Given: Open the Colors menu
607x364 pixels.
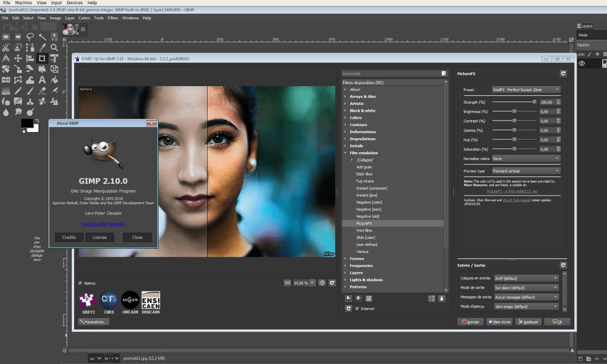Looking at the screenshot, I should pos(84,18).
